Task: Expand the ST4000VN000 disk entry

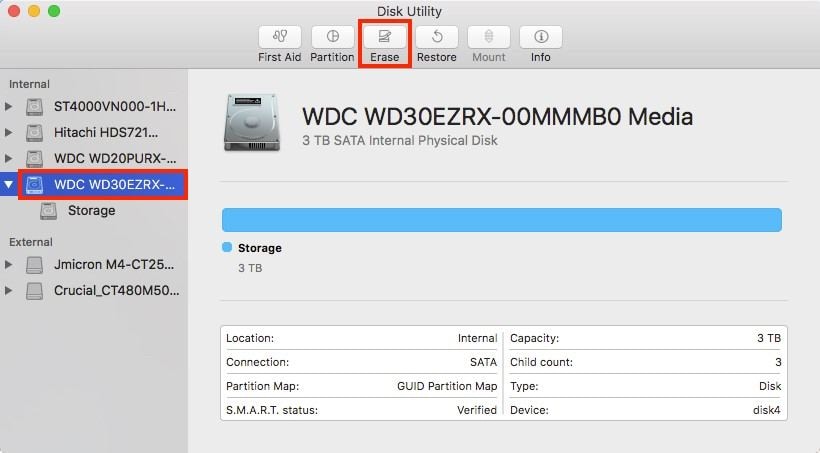Action: click(x=9, y=106)
